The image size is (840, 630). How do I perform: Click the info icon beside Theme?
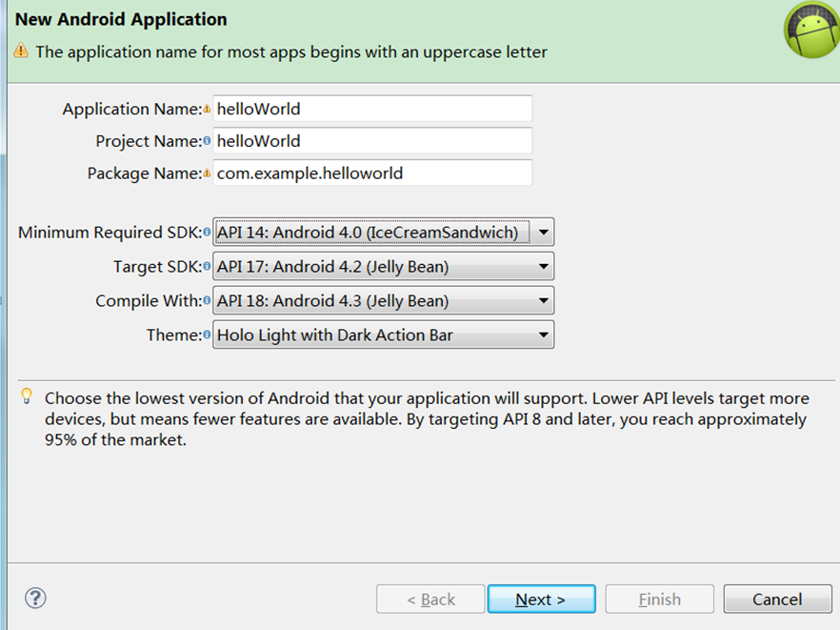point(207,335)
